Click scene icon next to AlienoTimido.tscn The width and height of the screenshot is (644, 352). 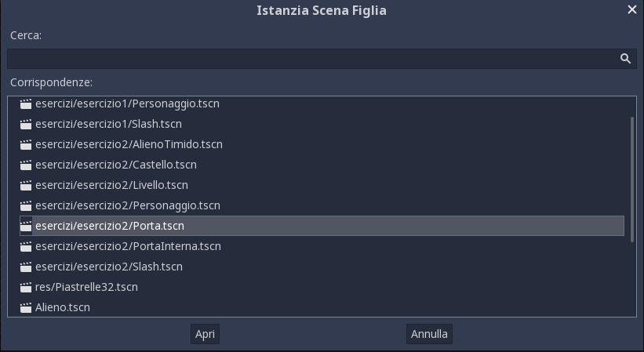coord(26,144)
